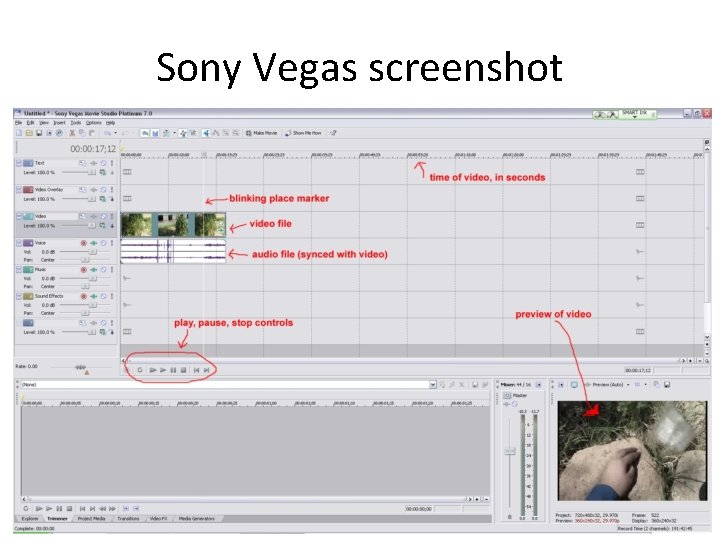Viewport: 720px width, 540px height.
Task: Switch to the Explorer tab
Action: tap(30, 518)
